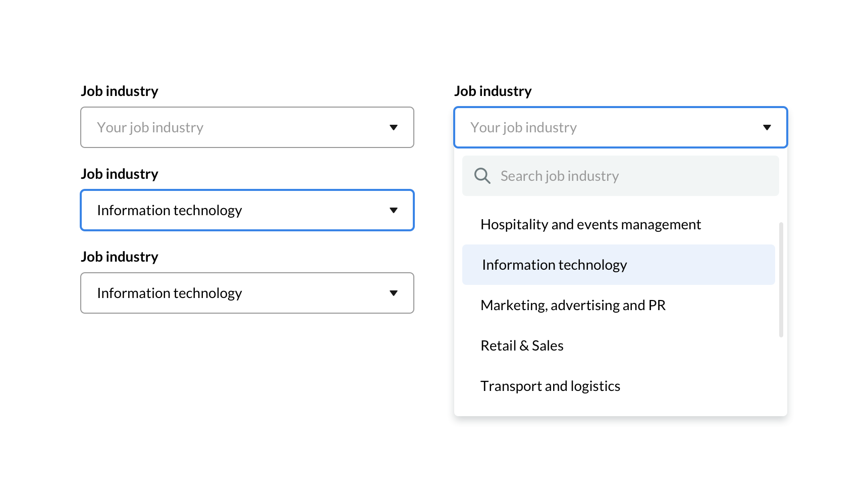Choose highlighted Information technology list option
This screenshot has height=497, width=868.
coord(554,265)
